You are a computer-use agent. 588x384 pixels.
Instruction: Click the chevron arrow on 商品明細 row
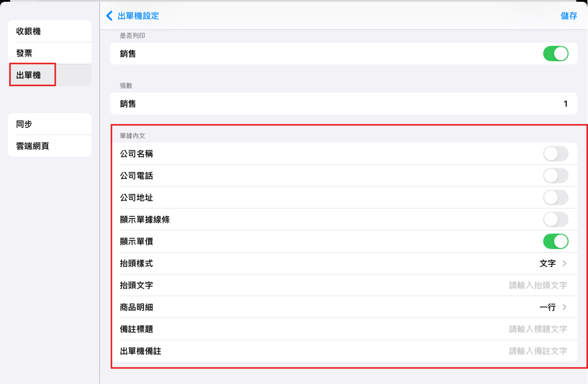point(564,308)
